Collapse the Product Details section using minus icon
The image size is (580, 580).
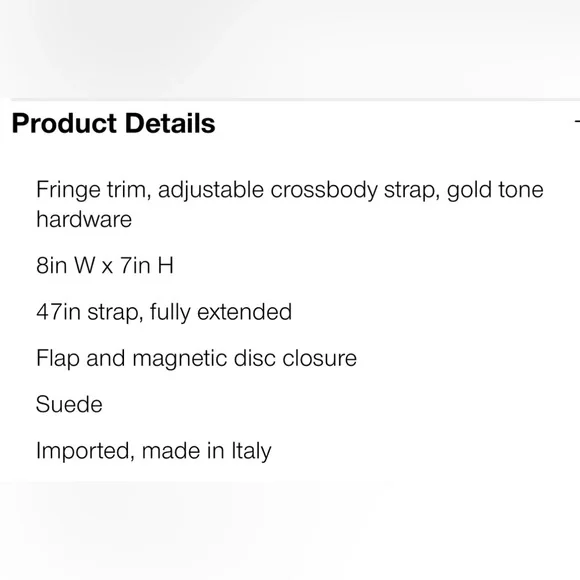(x=577, y=121)
